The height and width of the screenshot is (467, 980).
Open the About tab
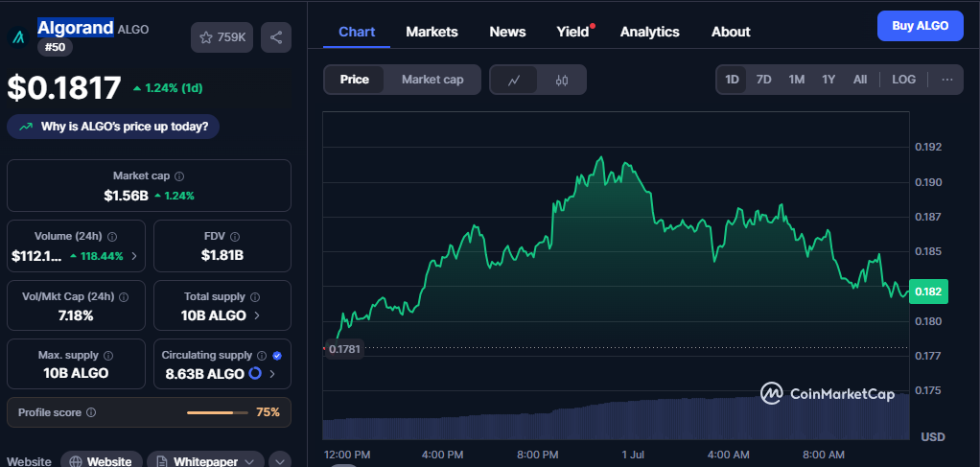click(731, 32)
